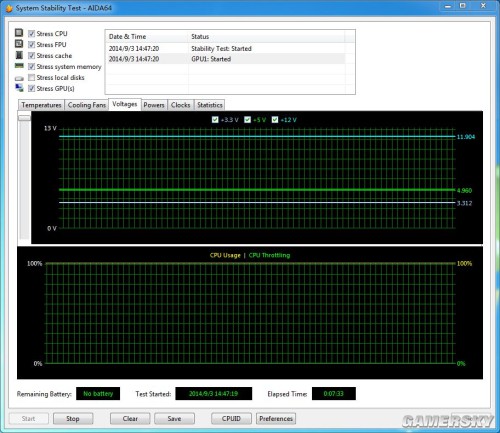Screen dimensions: 500x433
Task: Uncheck Stress GPU(s) option
Action: (x=31, y=88)
